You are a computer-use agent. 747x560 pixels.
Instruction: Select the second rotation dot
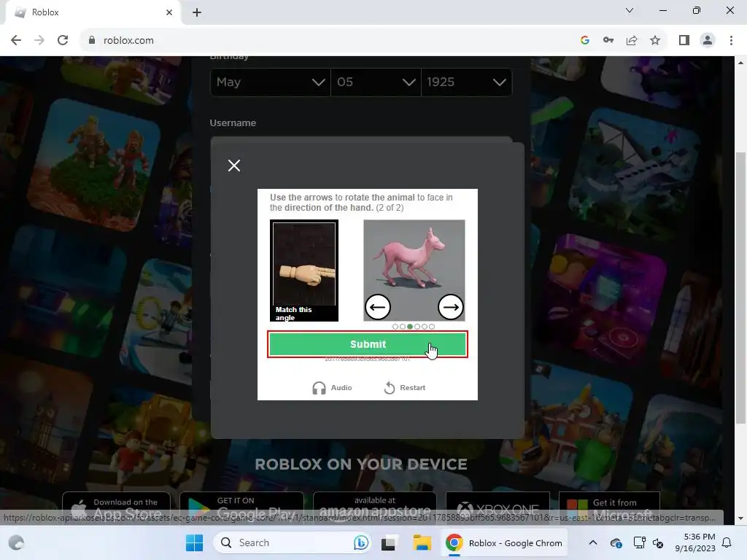403,327
